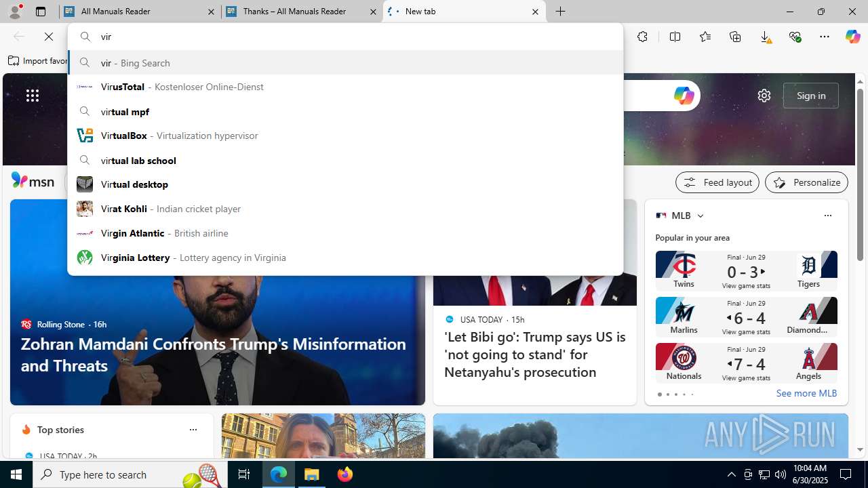Choose the VirusTotal suggestion
Viewport: 868px width, 488px height.
tap(345, 87)
